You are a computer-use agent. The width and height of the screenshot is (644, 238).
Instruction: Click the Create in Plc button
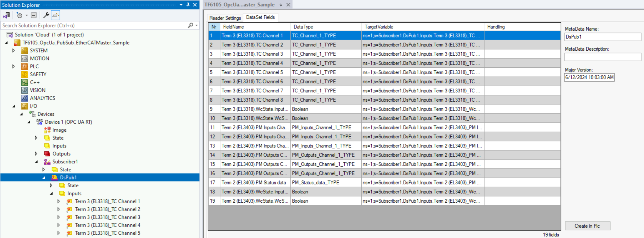[x=587, y=226]
